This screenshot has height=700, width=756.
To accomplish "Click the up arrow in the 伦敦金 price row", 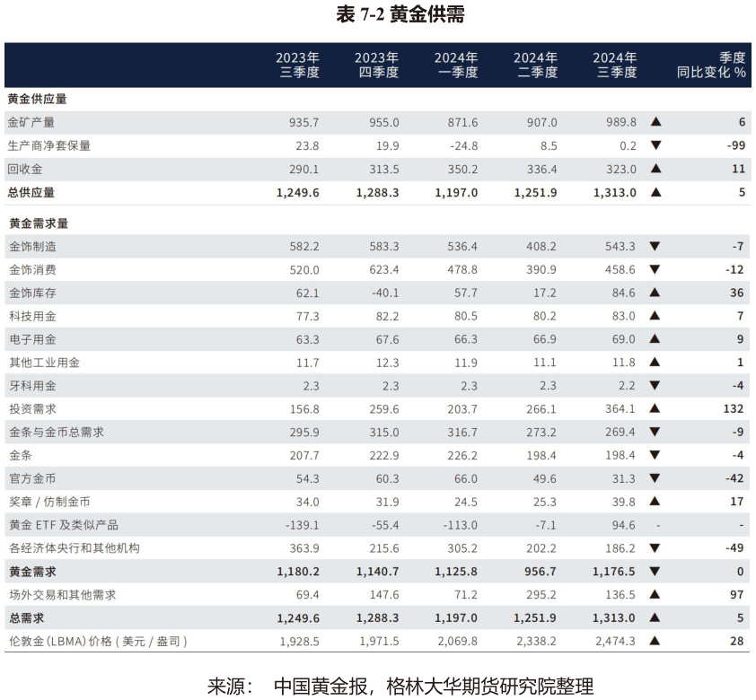I will [655, 641].
